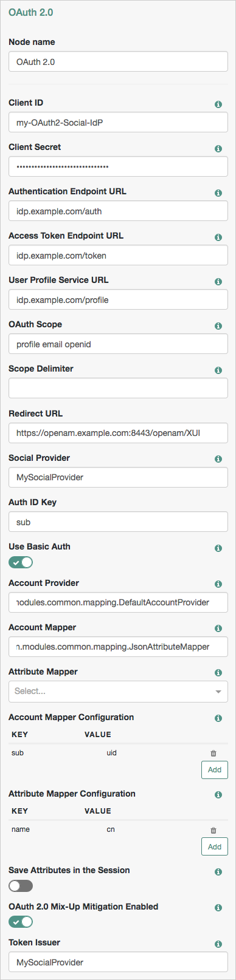
Task: Open info tooltip for OAuth Scope
Action: click(218, 326)
